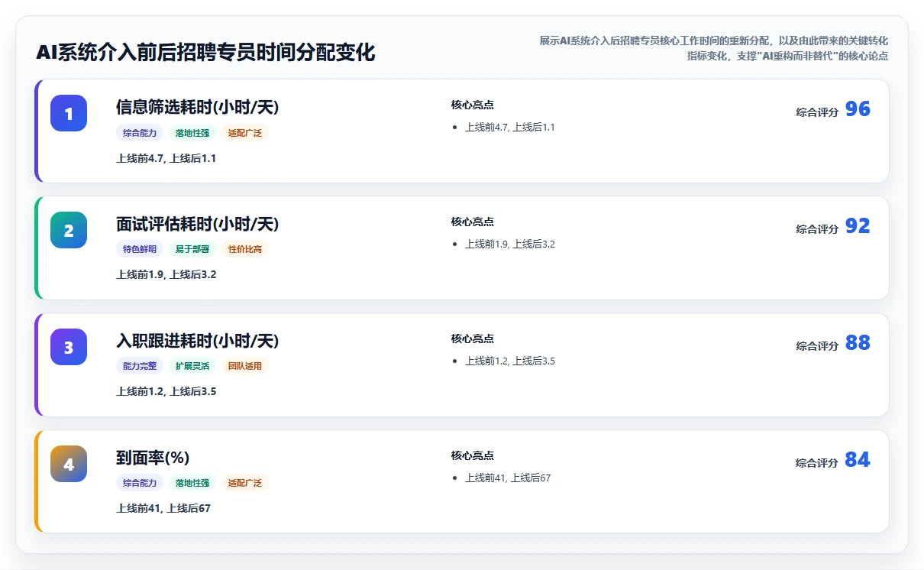Select the 入职跟进耗时(小时/天) card title

pyautogui.click(x=197, y=341)
